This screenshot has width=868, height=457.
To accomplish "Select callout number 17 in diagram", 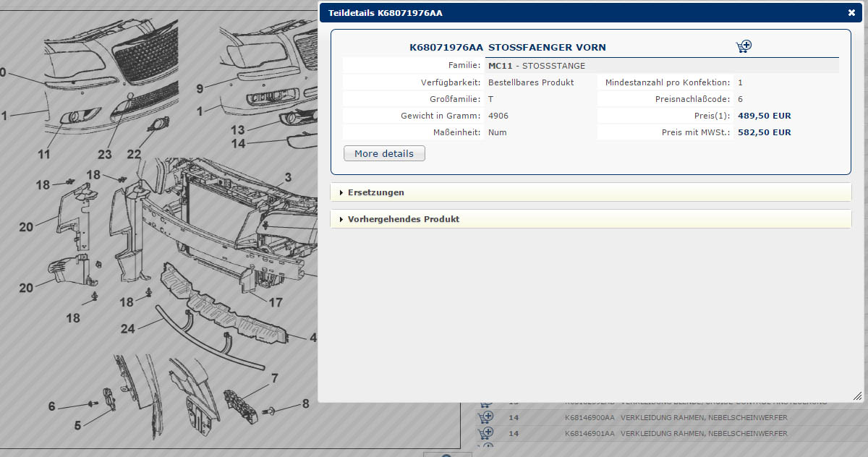I will coord(276,302).
